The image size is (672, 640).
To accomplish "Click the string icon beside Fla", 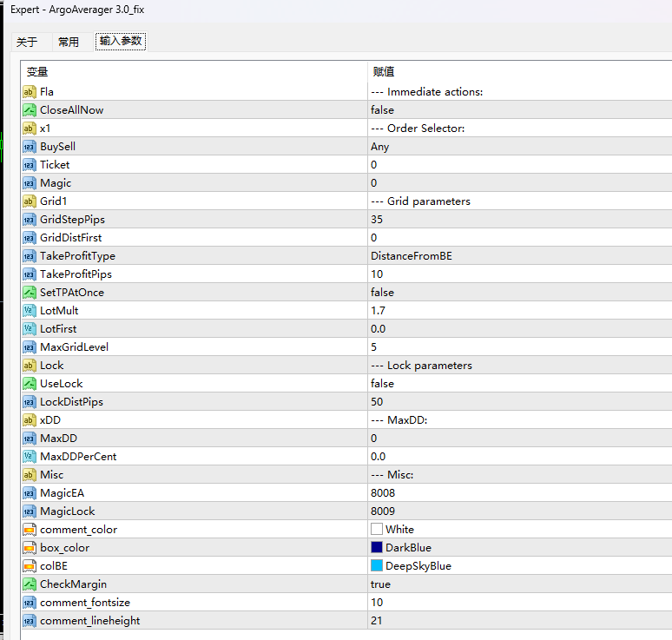I will [30, 92].
